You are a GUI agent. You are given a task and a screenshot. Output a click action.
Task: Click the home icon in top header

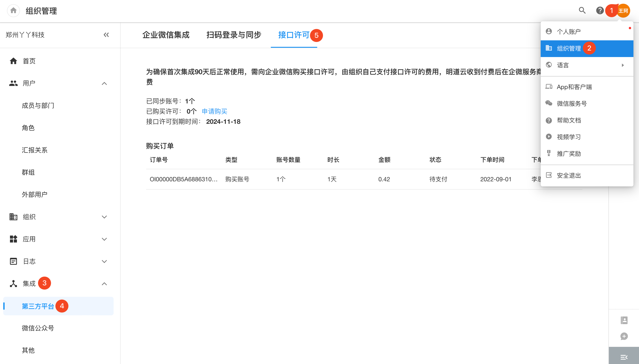pos(13,10)
